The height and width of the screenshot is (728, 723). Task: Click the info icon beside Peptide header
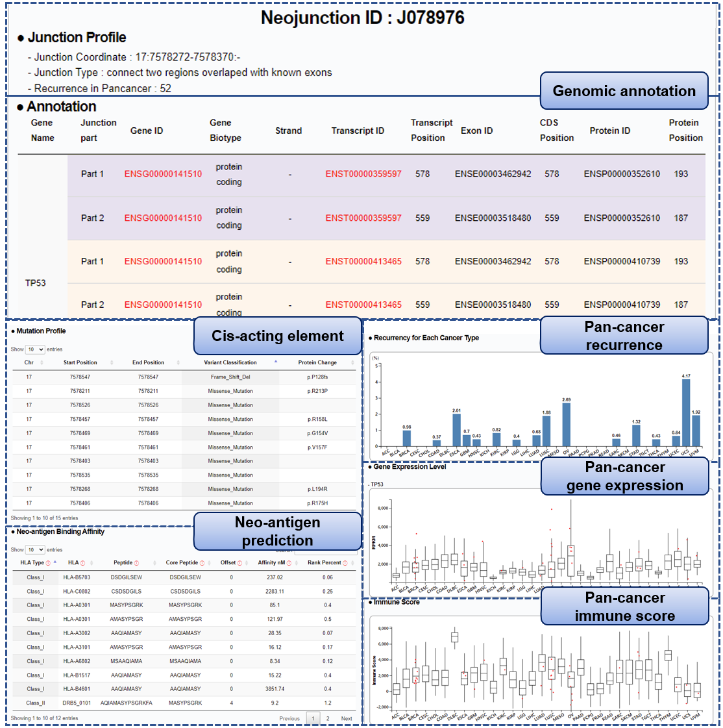138,563
